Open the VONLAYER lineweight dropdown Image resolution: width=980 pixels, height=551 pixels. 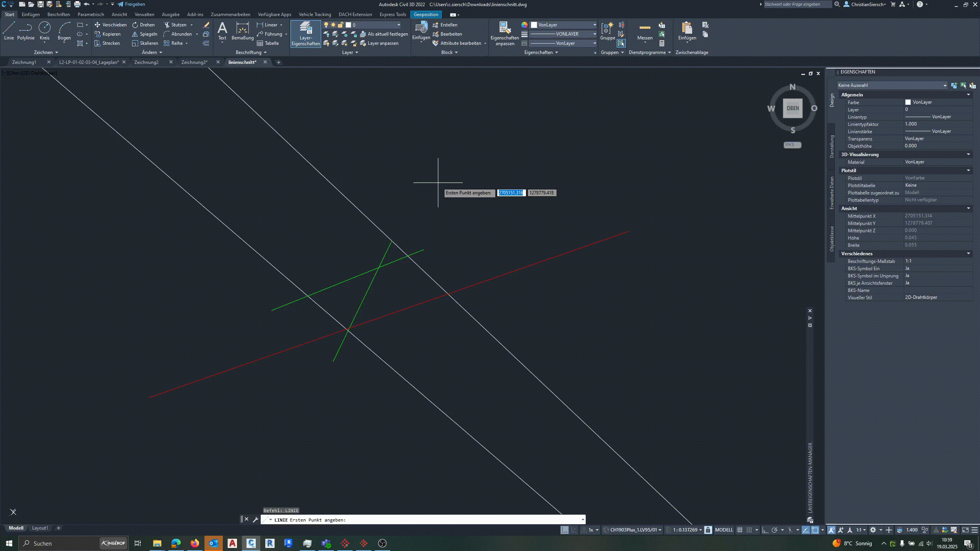tap(563, 34)
